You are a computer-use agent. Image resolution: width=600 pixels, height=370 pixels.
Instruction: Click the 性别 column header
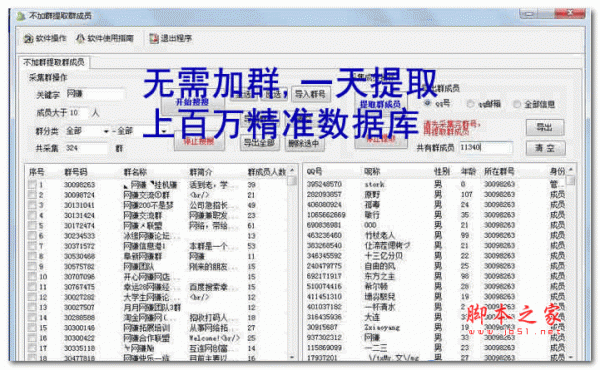[x=442, y=171]
